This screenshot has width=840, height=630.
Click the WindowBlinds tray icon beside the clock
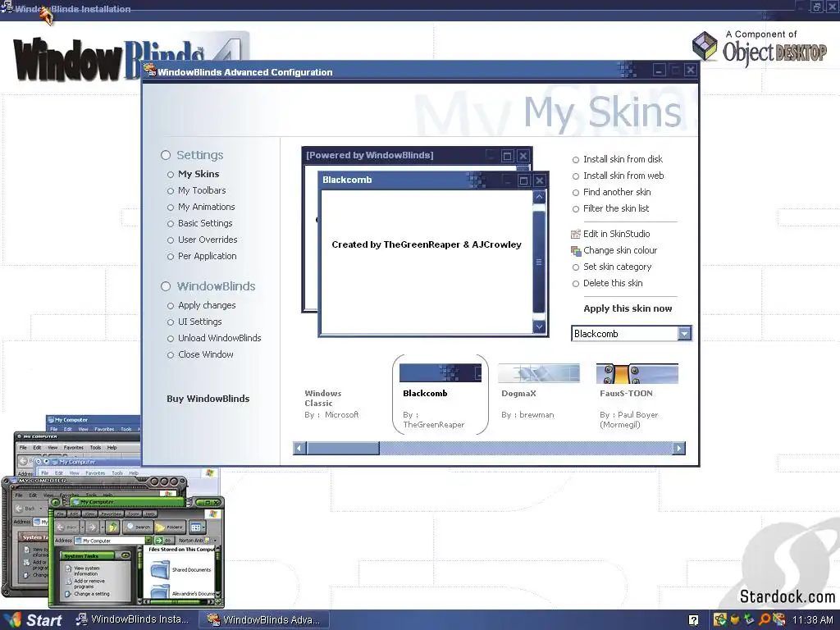point(779,620)
